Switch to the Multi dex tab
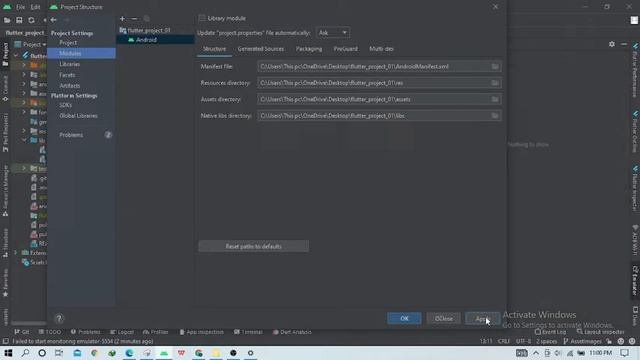Image resolution: width=640 pixels, height=360 pixels. coord(381,49)
